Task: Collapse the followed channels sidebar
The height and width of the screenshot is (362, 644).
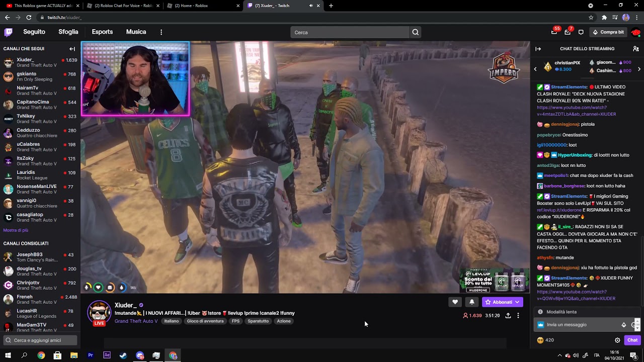Action: pos(72,49)
